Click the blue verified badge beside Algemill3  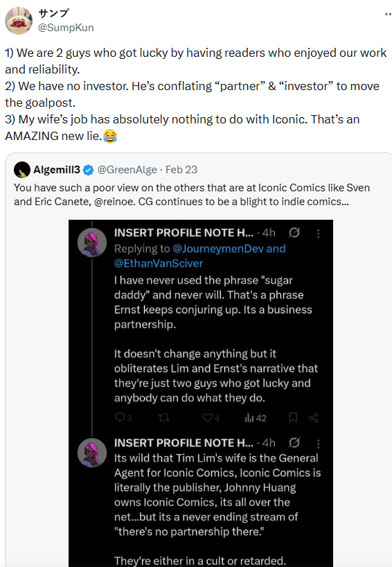click(x=89, y=170)
